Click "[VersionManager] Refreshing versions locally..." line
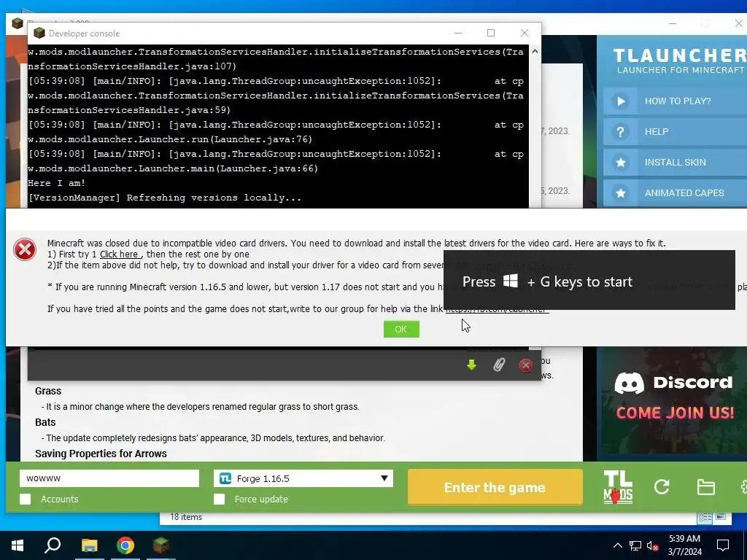 [x=164, y=198]
